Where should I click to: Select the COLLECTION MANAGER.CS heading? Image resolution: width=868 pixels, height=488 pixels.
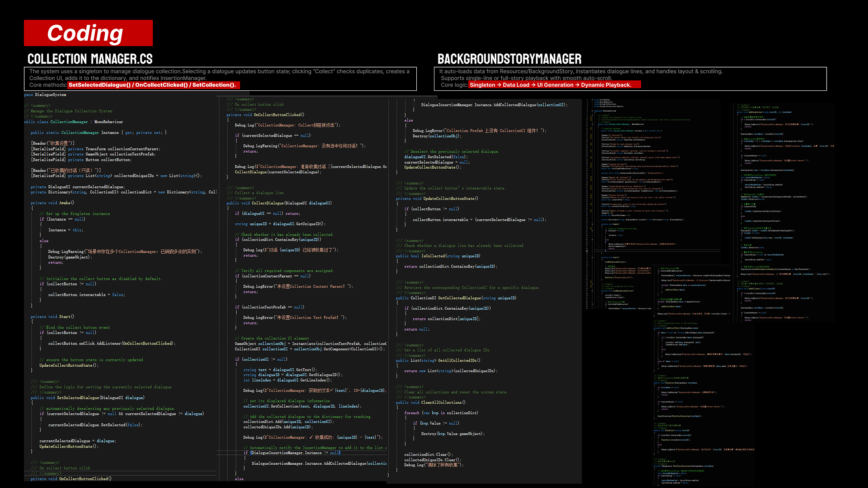(90, 59)
